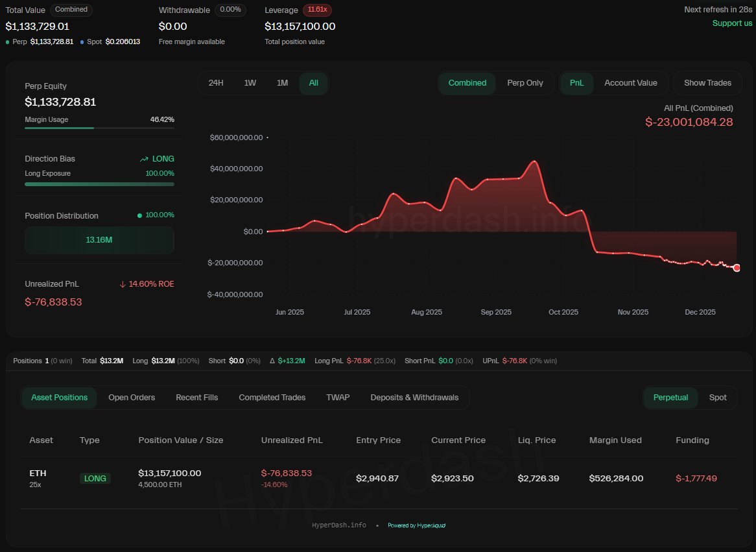Click the Support us link
The image size is (756, 552).
[x=732, y=23]
